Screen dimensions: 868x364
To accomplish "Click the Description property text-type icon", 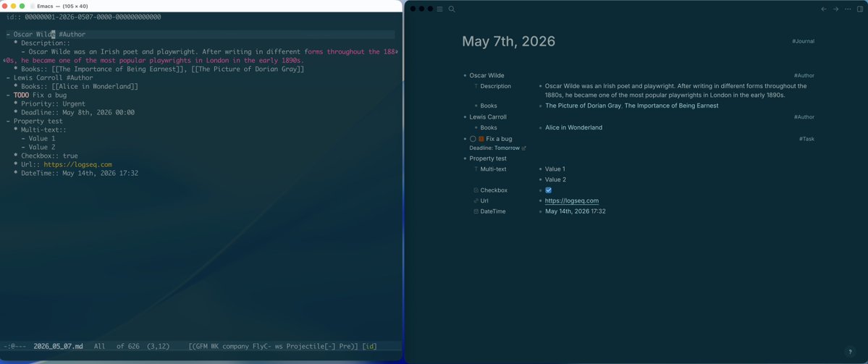I will [x=476, y=86].
